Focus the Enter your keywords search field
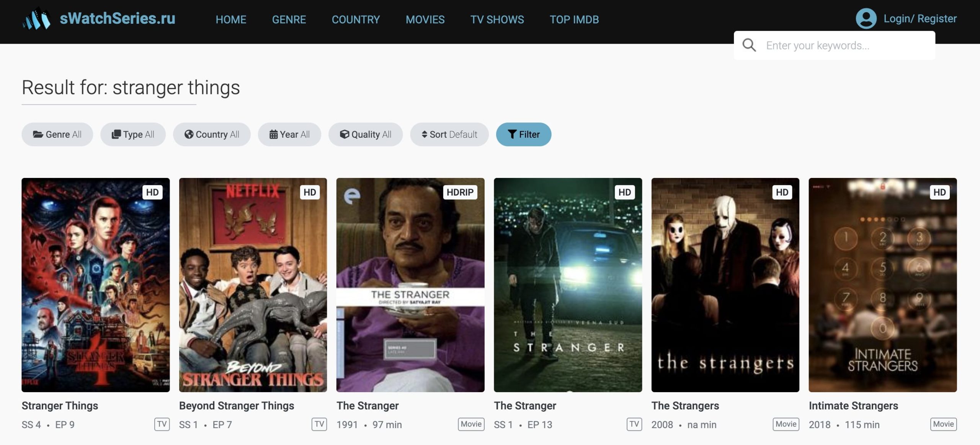Image resolution: width=980 pixels, height=445 pixels. click(842, 46)
